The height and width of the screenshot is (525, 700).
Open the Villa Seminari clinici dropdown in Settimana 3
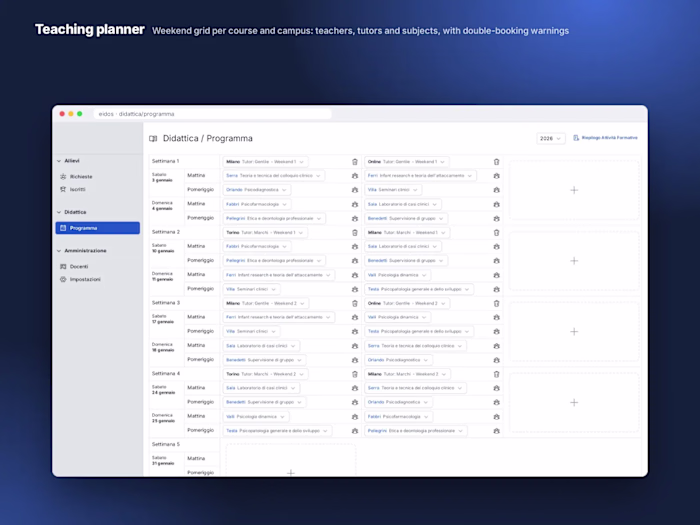pos(251,331)
